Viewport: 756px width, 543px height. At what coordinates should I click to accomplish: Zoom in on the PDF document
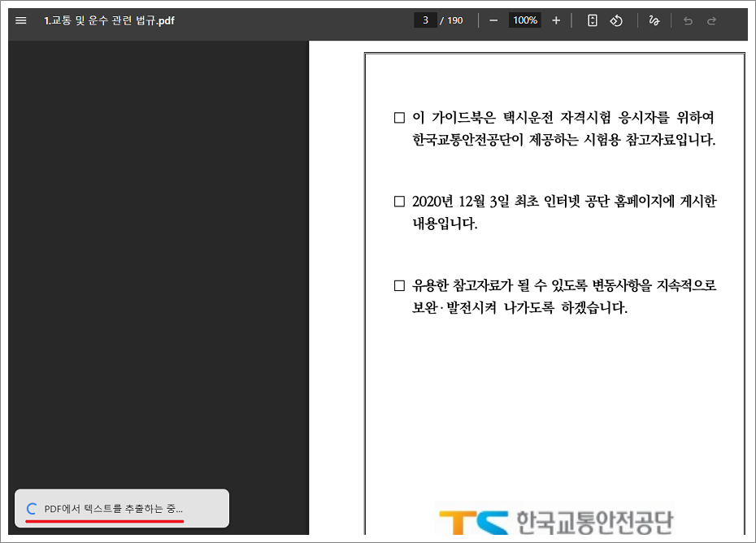[x=556, y=20]
